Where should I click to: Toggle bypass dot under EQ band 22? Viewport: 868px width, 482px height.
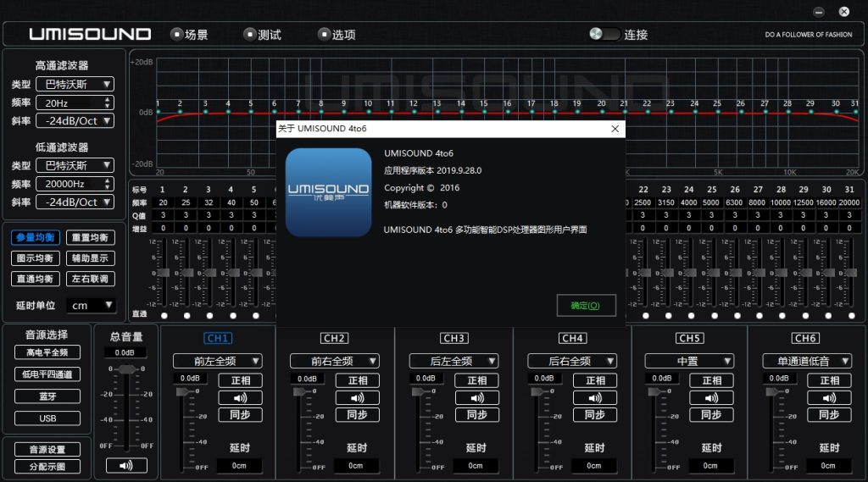pos(645,315)
